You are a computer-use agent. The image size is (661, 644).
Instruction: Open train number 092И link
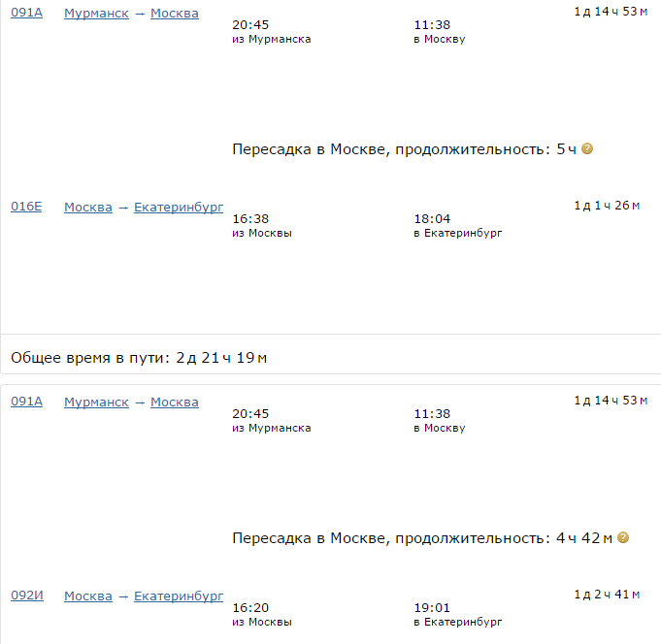pyautogui.click(x=27, y=596)
